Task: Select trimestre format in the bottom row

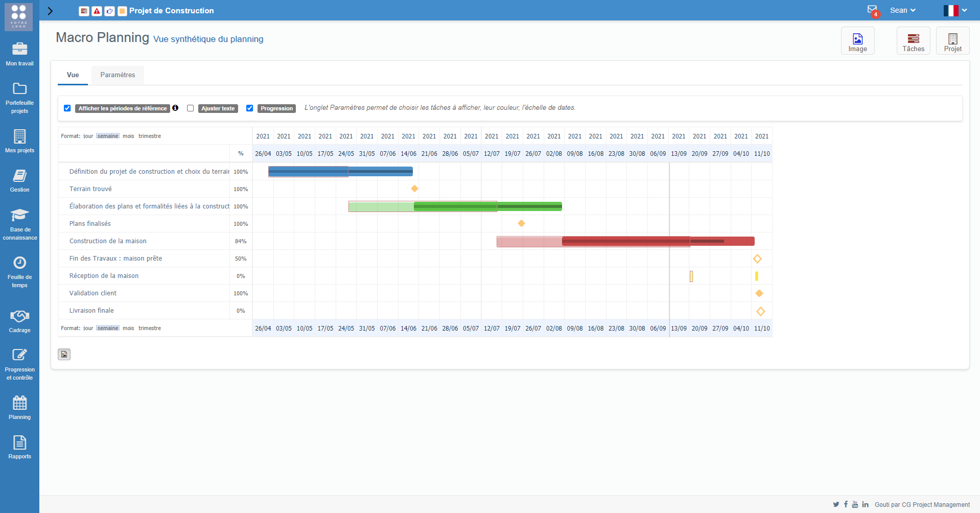Action: click(x=150, y=328)
